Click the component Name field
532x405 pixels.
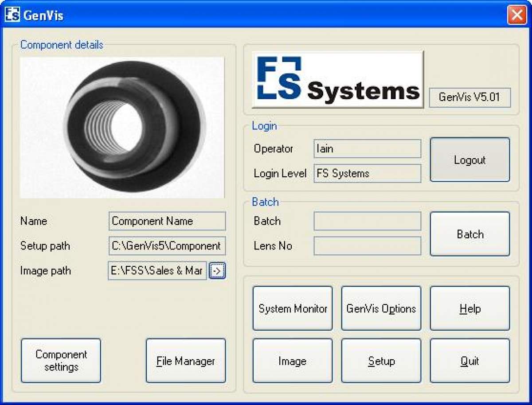[x=167, y=221]
